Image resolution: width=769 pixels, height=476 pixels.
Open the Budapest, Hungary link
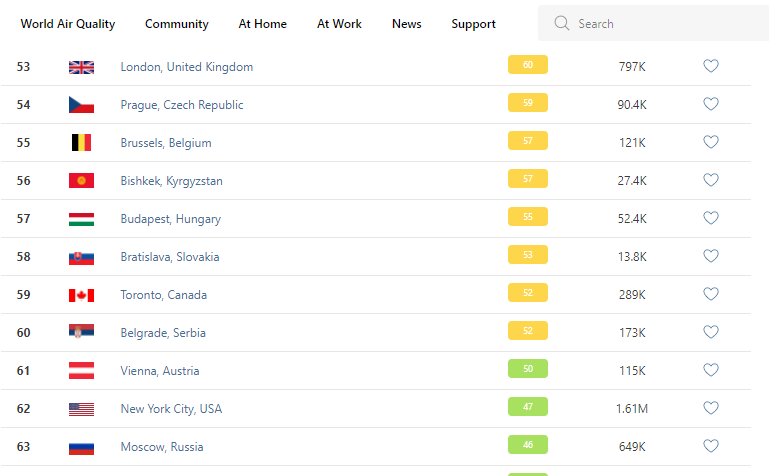pyautogui.click(x=171, y=219)
